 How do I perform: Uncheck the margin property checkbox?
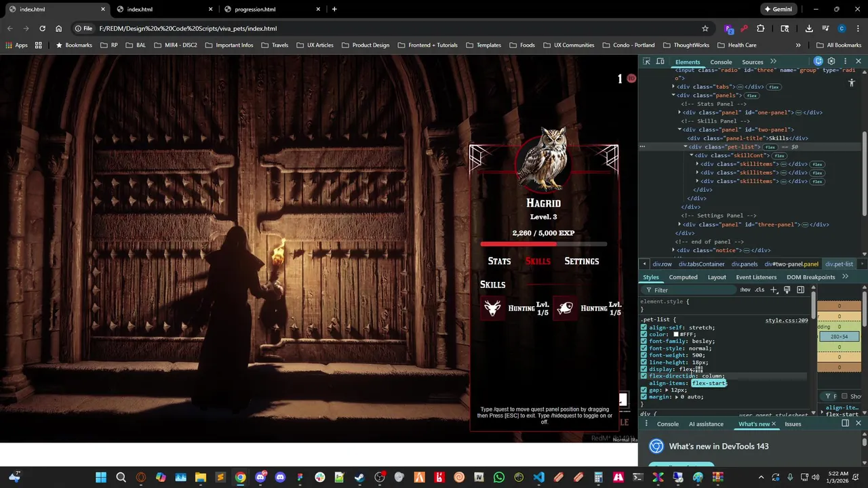click(644, 396)
